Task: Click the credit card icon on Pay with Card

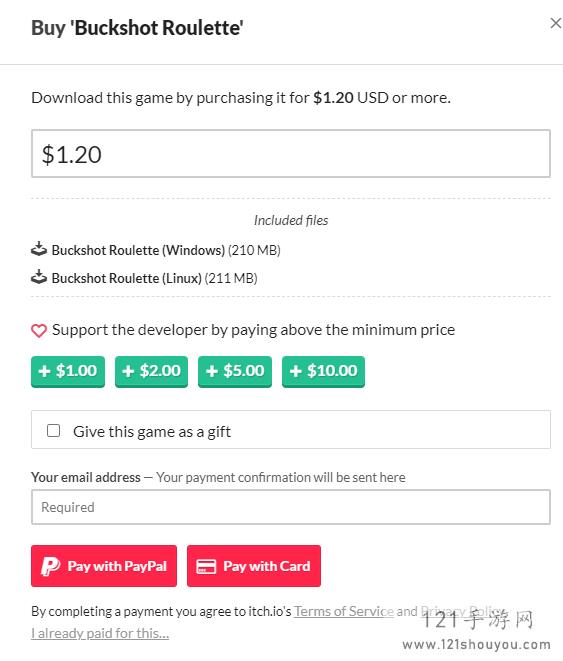Action: 206,566
